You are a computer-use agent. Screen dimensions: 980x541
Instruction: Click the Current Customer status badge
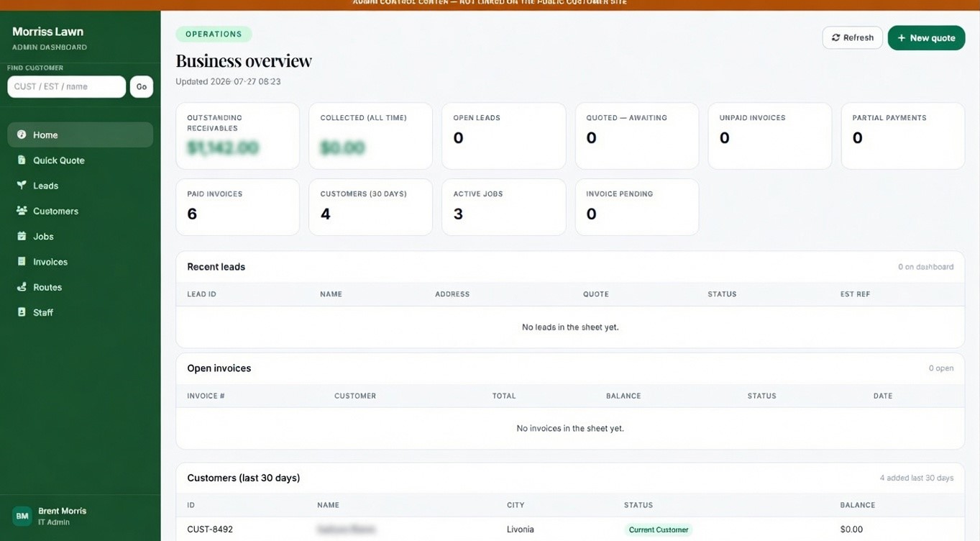pos(659,529)
